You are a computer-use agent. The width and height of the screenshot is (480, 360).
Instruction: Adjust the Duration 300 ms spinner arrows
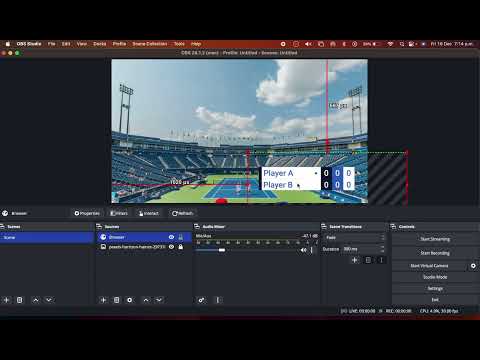(382, 249)
